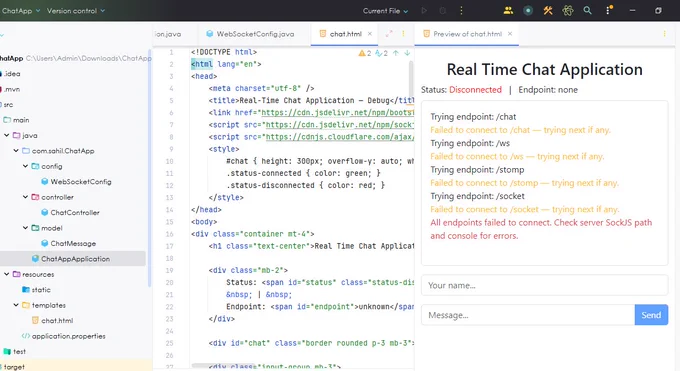The width and height of the screenshot is (680, 371).
Task: Select the static folder
Action: [36, 289]
